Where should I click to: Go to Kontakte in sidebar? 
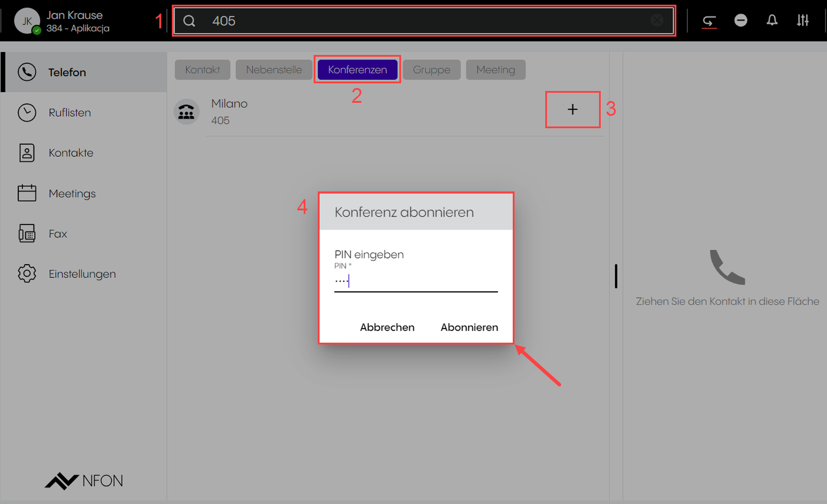point(71,153)
